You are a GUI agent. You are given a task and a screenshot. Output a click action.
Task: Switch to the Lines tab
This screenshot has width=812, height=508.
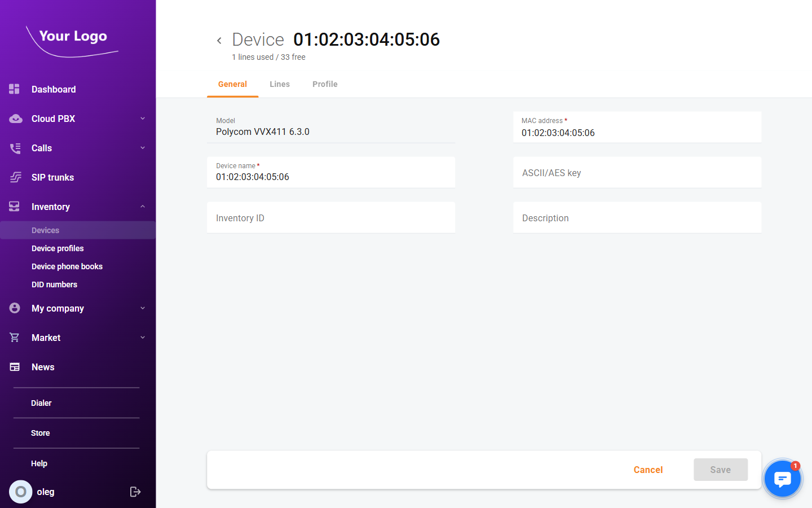(280, 84)
